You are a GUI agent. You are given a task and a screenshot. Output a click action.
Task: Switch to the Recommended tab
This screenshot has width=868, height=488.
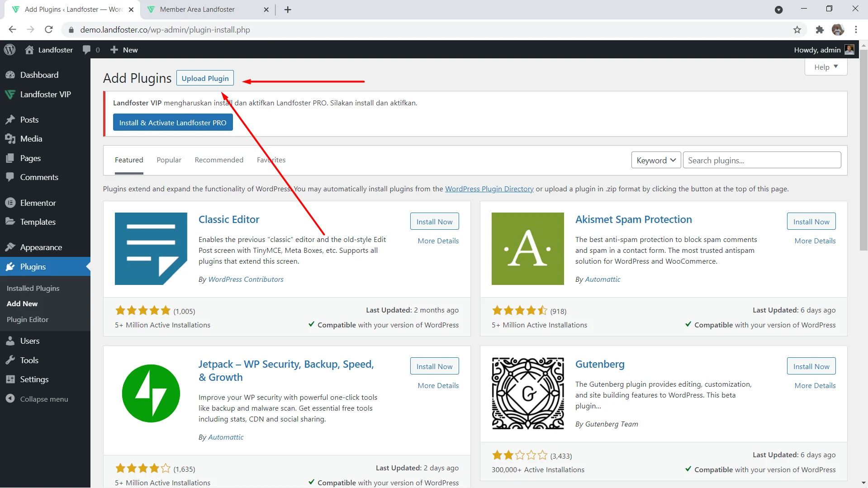click(219, 160)
